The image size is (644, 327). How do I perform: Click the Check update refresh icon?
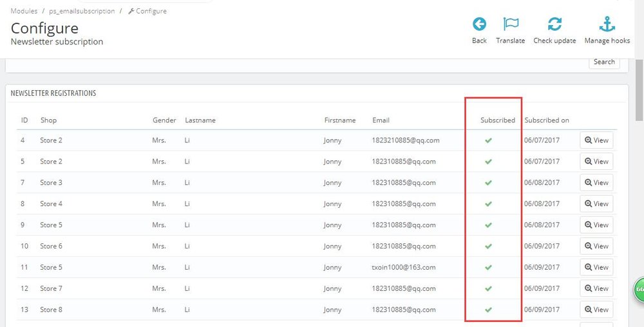click(554, 24)
